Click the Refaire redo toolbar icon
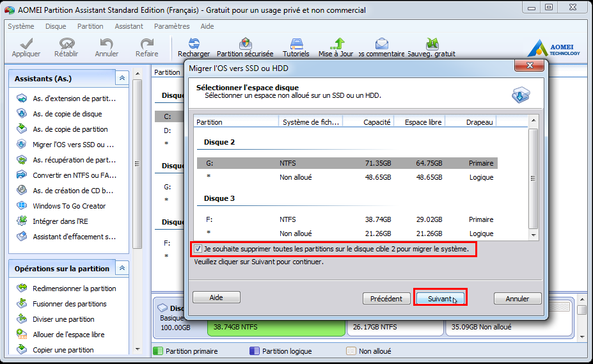The width and height of the screenshot is (593, 364). [x=146, y=44]
